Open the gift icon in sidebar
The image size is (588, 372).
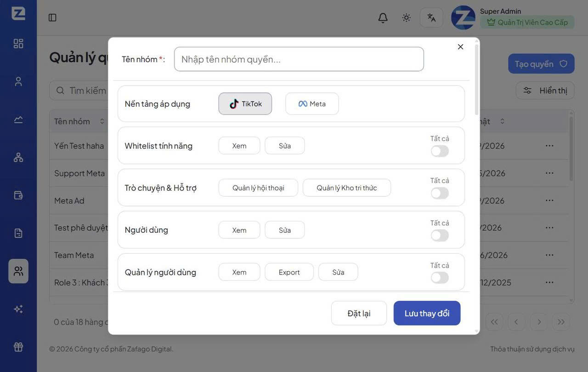tap(18, 347)
